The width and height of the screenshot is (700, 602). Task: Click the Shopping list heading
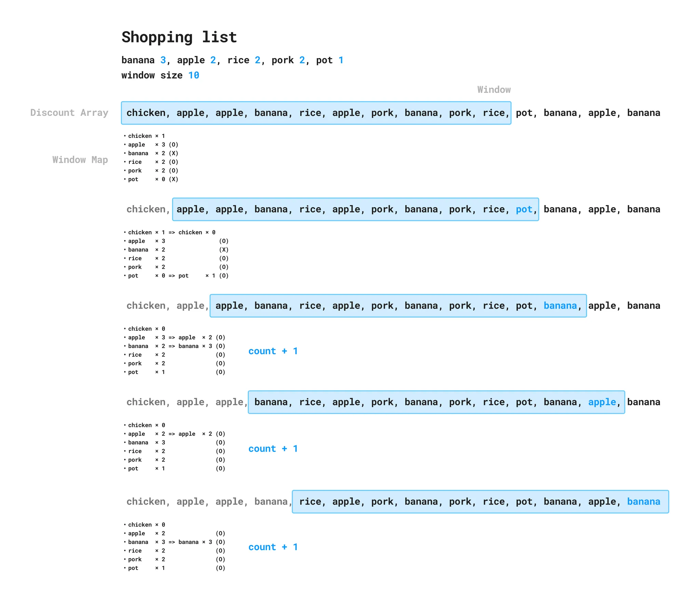click(179, 37)
